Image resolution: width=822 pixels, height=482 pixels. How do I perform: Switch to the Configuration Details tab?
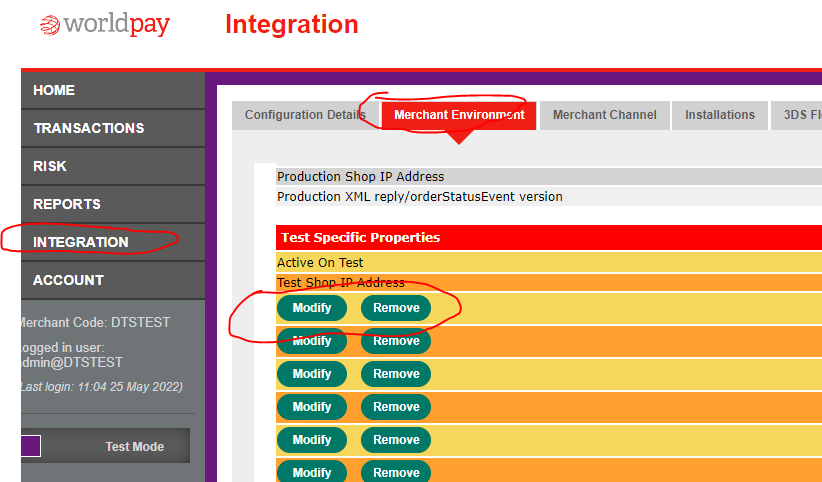305,115
